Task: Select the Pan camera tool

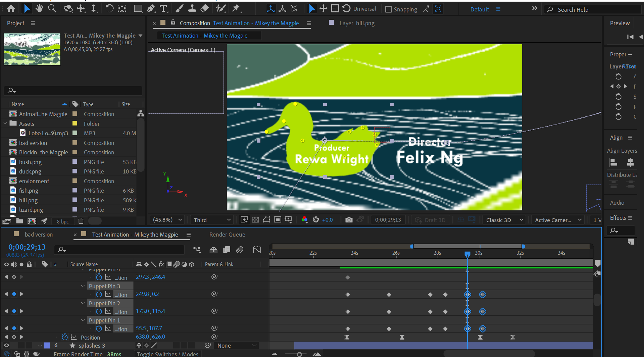Action: tap(81, 9)
